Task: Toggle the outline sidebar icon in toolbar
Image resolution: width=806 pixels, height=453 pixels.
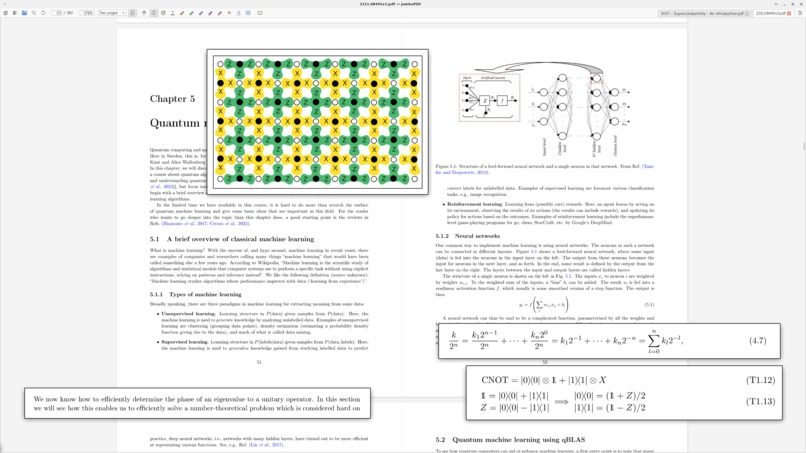Action: pyautogui.click(x=15, y=13)
